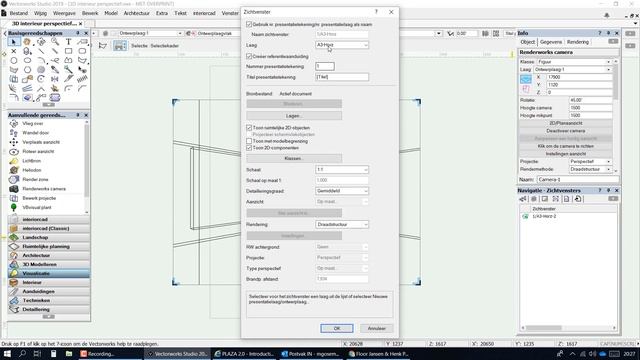Select the Render zone tool

[35, 180]
